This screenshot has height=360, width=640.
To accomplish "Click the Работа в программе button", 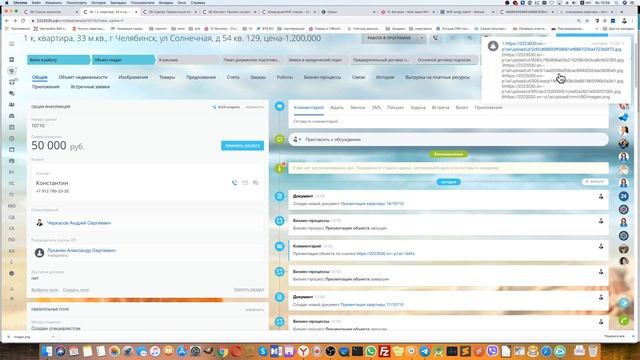I will (389, 38).
